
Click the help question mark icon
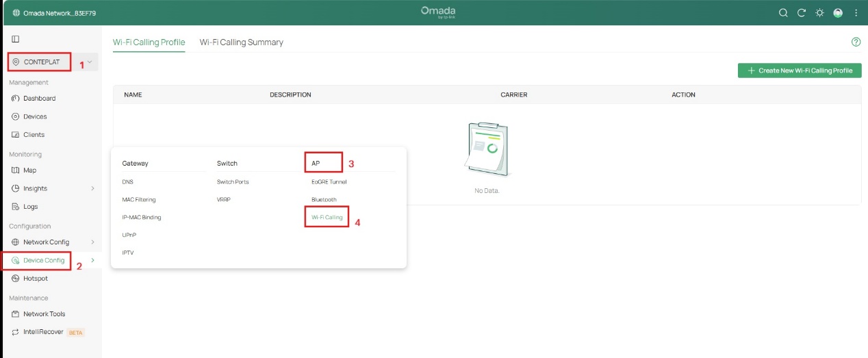pyautogui.click(x=856, y=42)
